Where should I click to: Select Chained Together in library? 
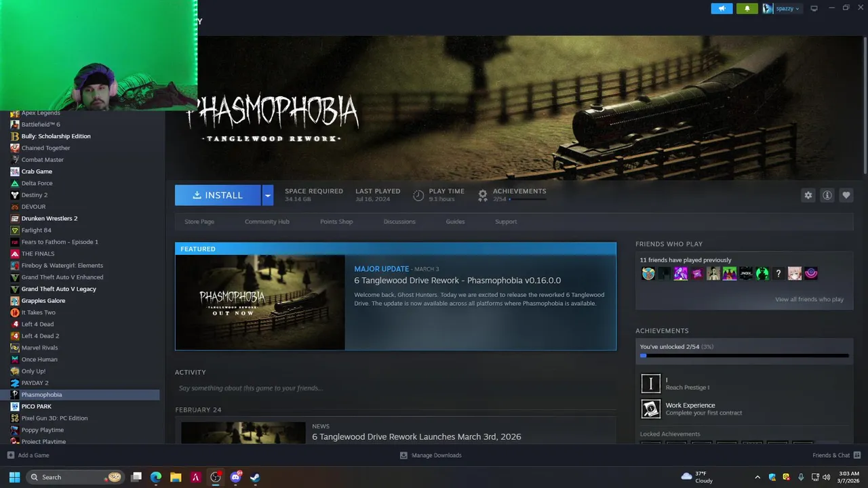point(45,148)
